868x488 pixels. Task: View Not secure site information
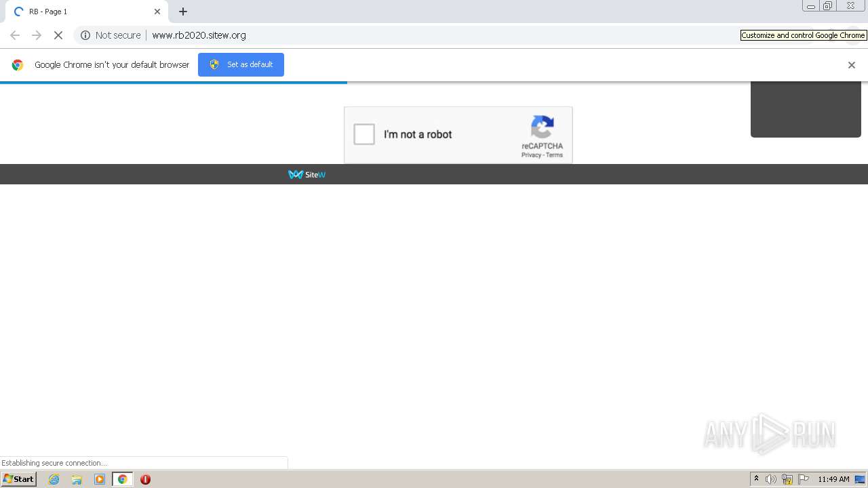click(111, 35)
